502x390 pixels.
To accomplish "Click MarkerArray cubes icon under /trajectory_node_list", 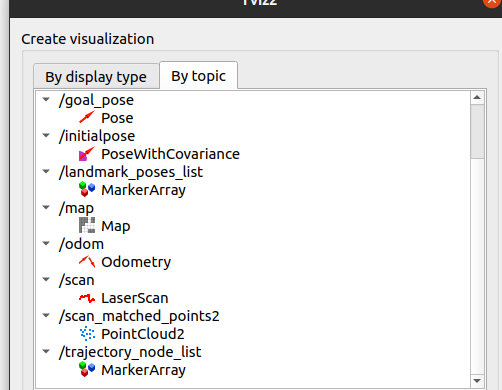I will pos(87,369).
